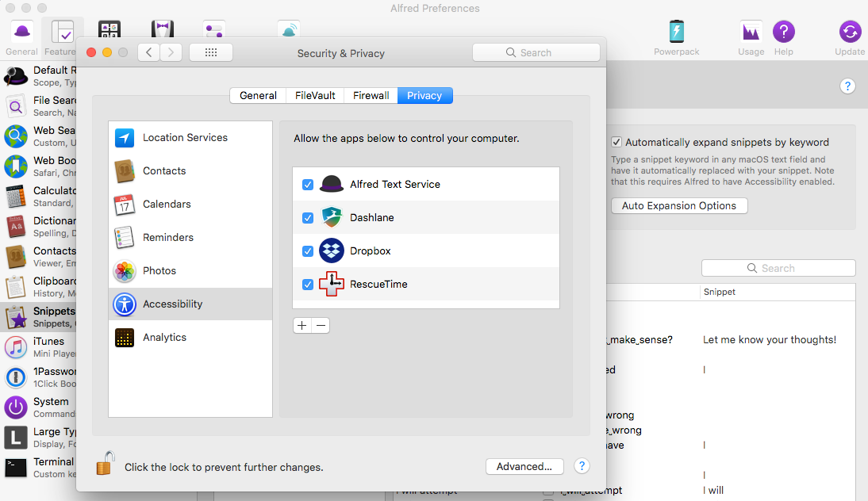
Task: Select Reminders in privacy list
Action: pos(190,237)
